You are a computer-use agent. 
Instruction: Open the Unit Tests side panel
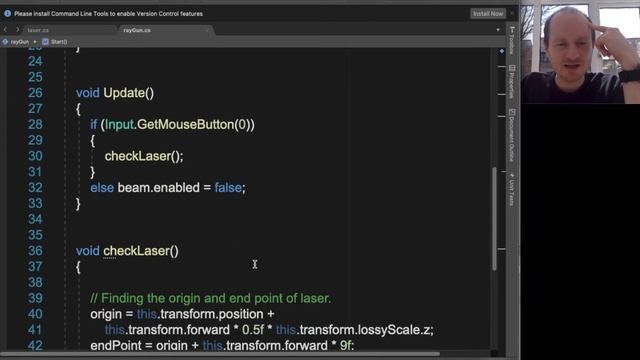click(x=512, y=190)
